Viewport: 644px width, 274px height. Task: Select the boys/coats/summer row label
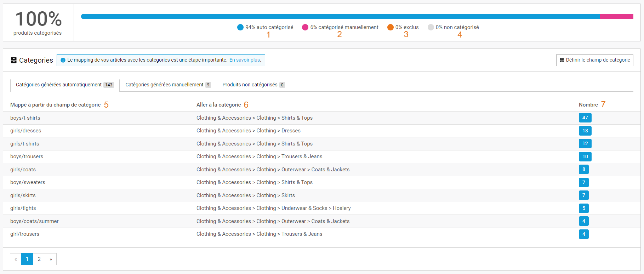pyautogui.click(x=34, y=221)
